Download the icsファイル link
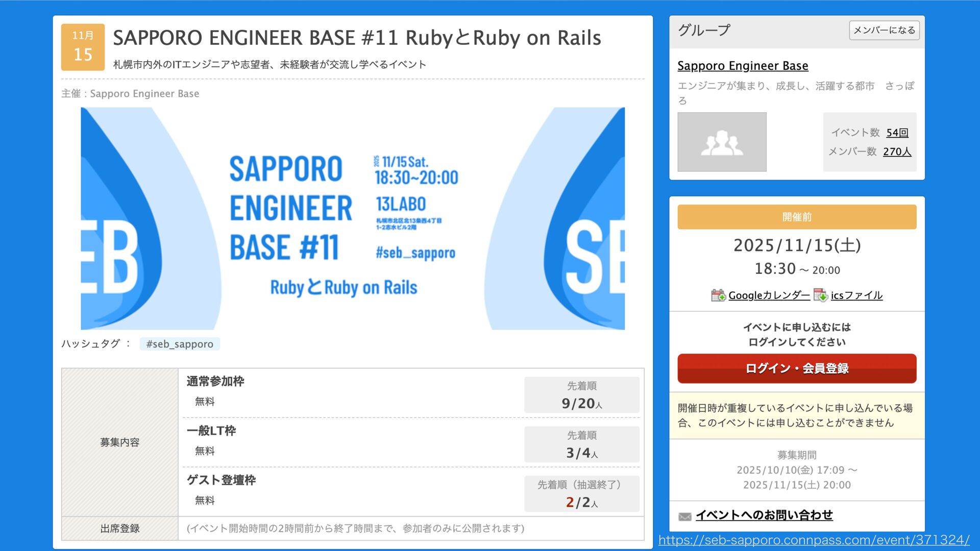The width and height of the screenshot is (980, 551). [856, 295]
